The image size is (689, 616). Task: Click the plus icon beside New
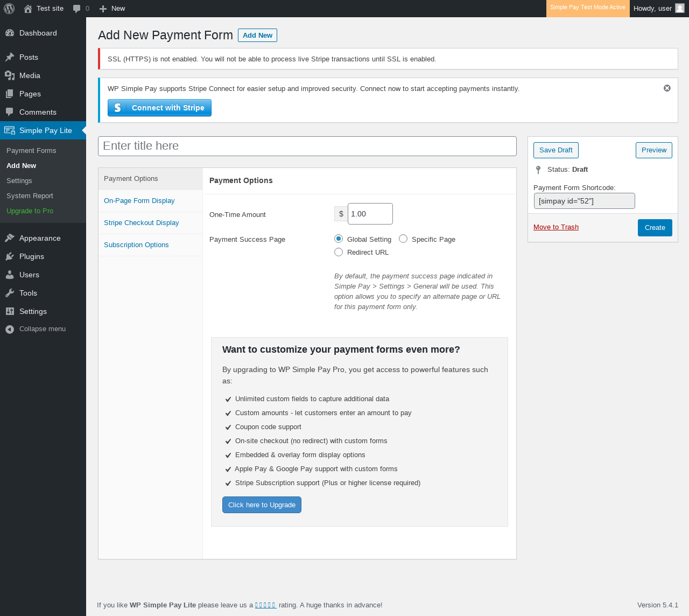click(103, 9)
